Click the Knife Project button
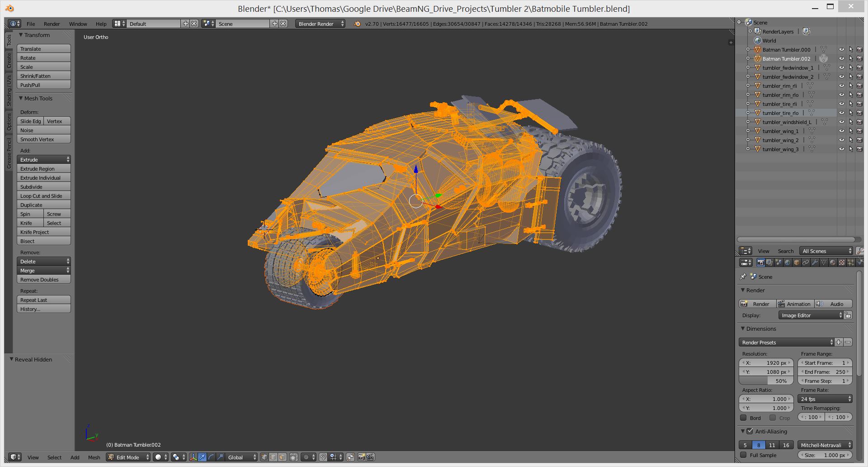 [44, 232]
